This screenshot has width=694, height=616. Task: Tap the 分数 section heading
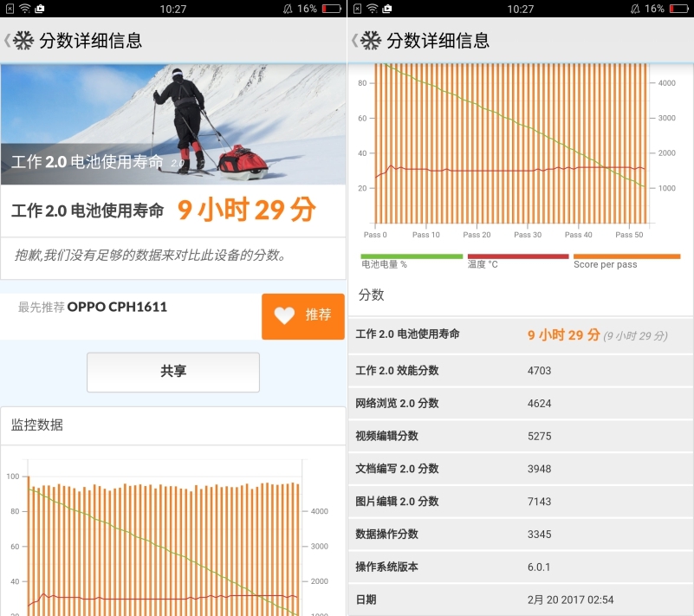coord(372,295)
